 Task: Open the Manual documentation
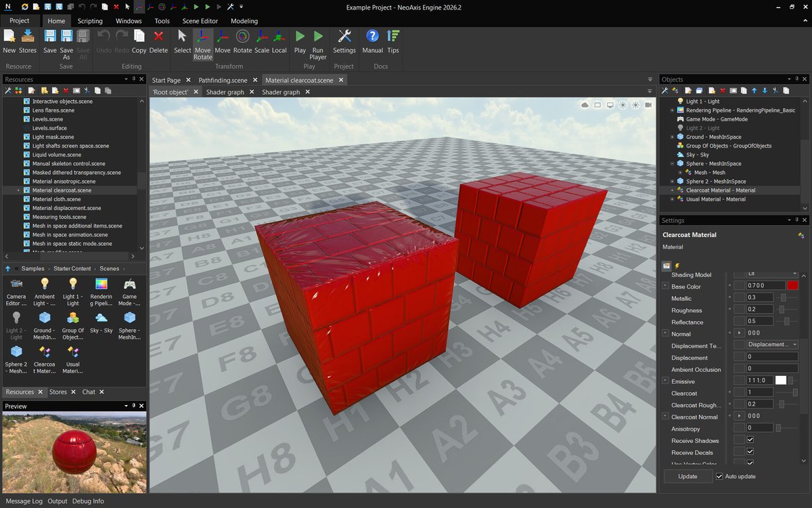tap(372, 41)
